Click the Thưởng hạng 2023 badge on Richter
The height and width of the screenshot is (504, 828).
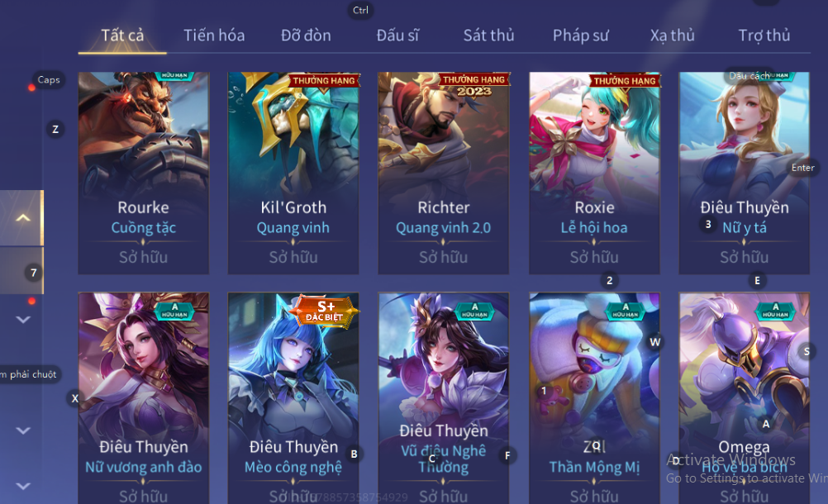473,85
